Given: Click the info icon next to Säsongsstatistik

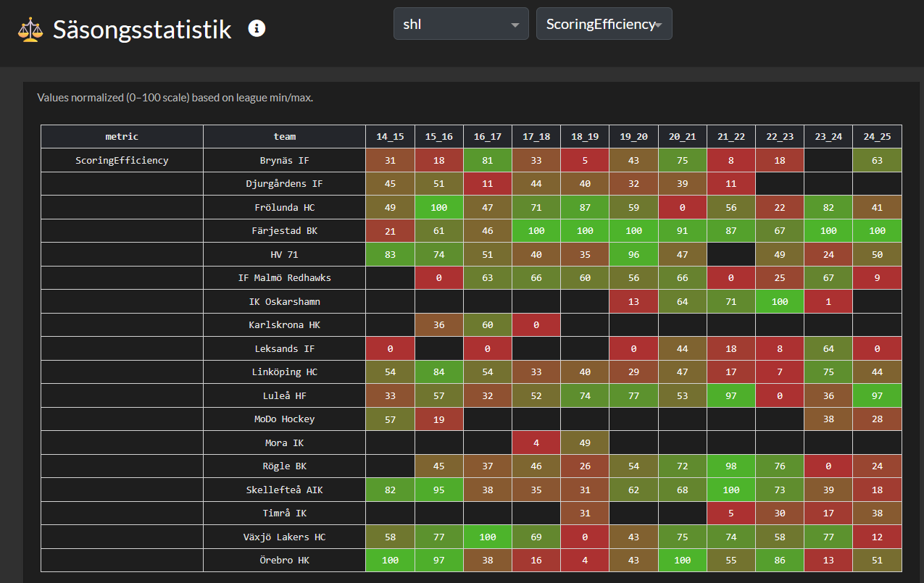Looking at the screenshot, I should (257, 28).
